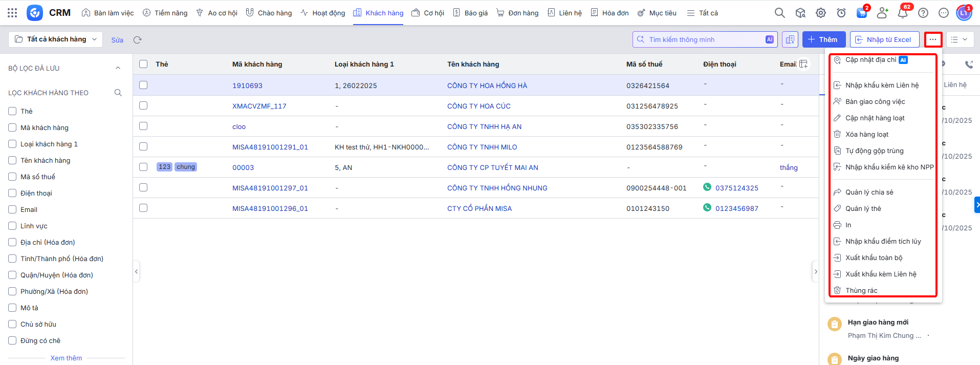Open the apps grid launcher icon

12,13
